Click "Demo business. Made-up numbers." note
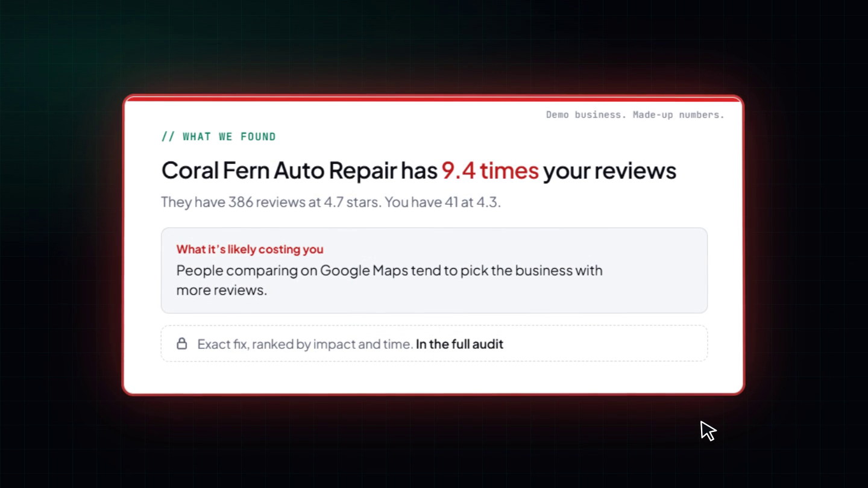868x488 pixels. [x=635, y=114]
